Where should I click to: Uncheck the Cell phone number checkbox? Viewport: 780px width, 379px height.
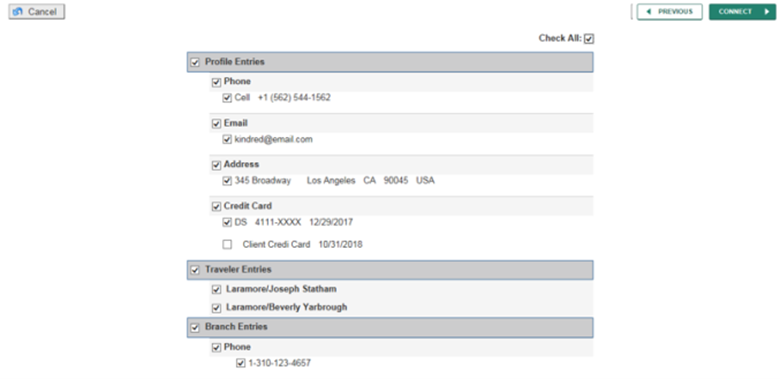point(227,98)
